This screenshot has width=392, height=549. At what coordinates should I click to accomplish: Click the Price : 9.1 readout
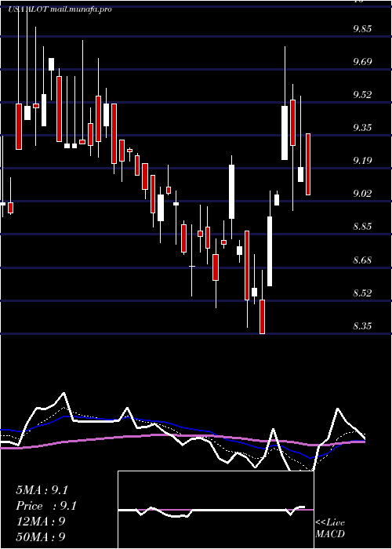point(46,506)
